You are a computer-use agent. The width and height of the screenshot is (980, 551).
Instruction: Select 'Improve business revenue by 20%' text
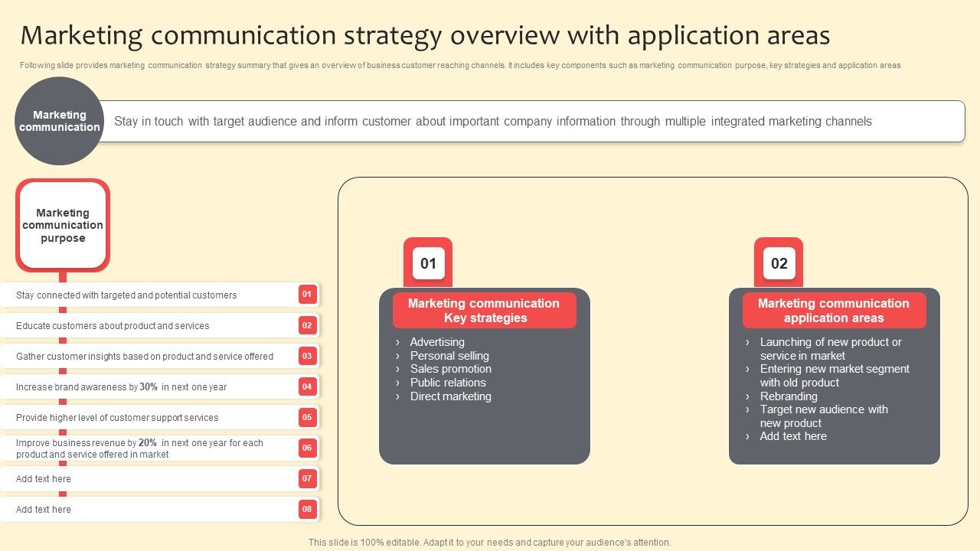click(x=139, y=448)
